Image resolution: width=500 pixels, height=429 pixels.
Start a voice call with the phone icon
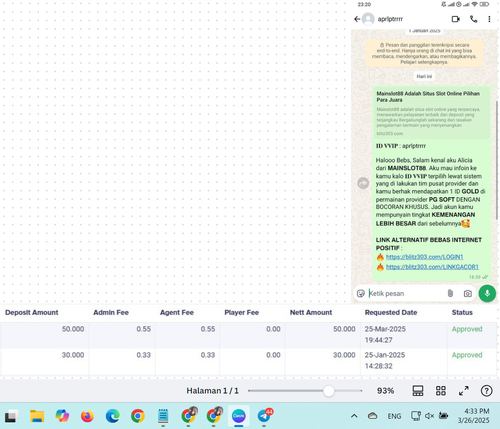point(473,19)
